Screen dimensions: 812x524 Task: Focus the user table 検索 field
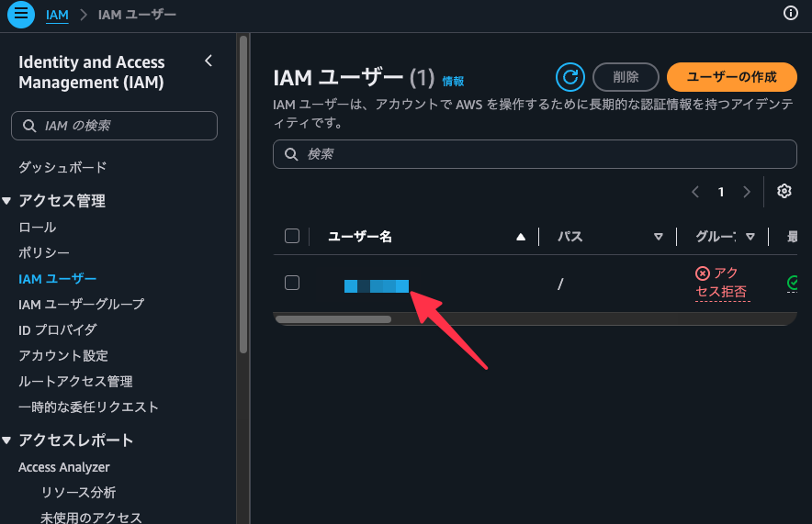pyautogui.click(x=535, y=154)
